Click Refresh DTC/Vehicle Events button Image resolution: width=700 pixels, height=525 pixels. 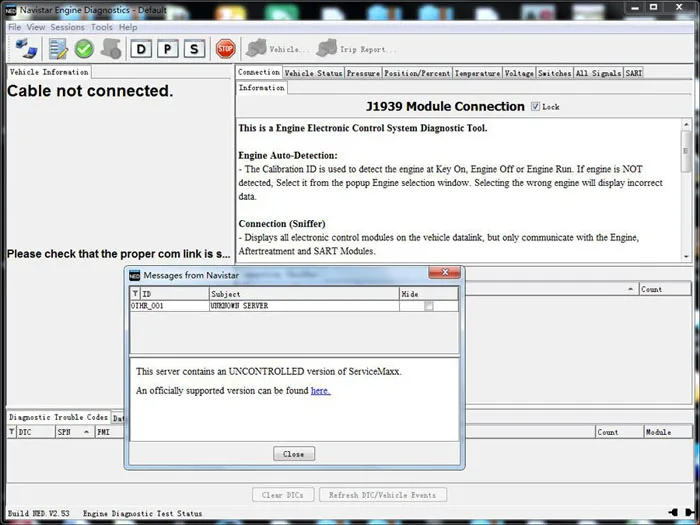383,495
